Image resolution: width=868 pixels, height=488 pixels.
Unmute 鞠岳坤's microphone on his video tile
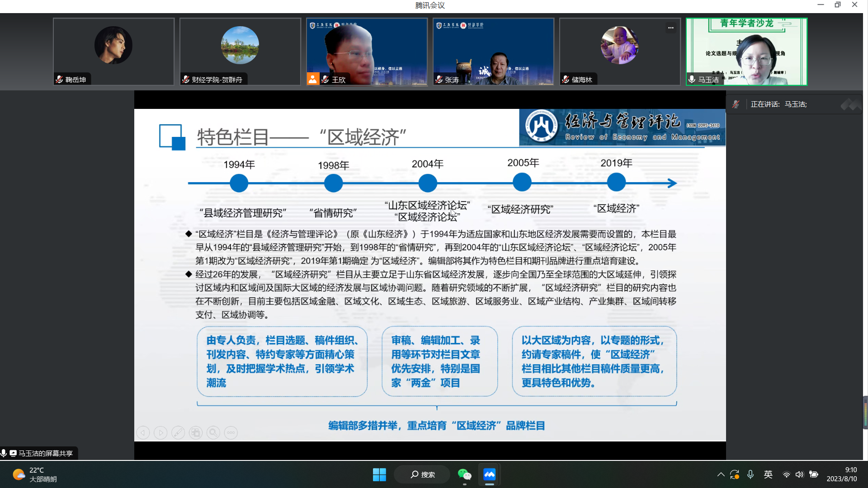tap(59, 79)
